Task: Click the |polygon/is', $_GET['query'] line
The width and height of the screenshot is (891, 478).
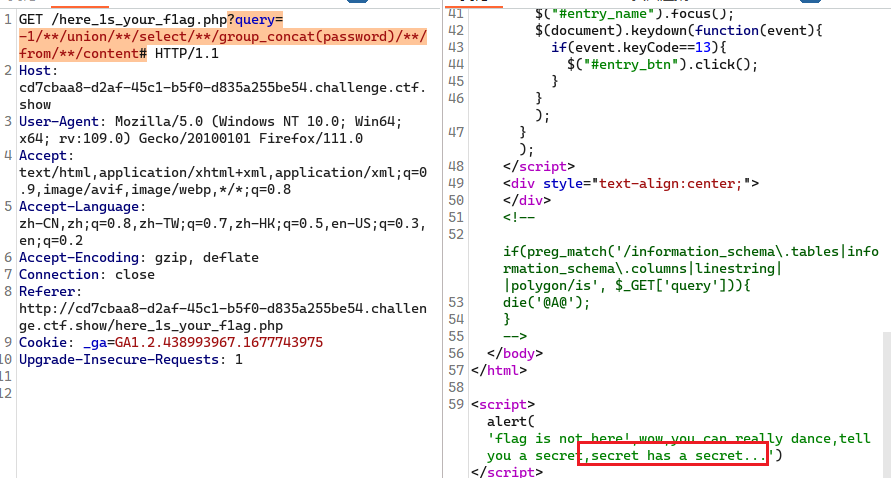Action: (x=627, y=285)
